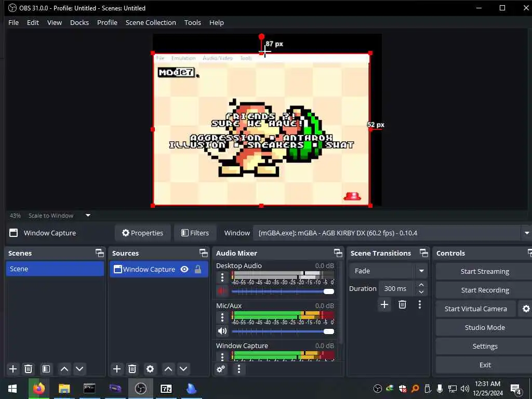Enable Studio Mode
This screenshot has height=399, width=532.
[x=485, y=327]
